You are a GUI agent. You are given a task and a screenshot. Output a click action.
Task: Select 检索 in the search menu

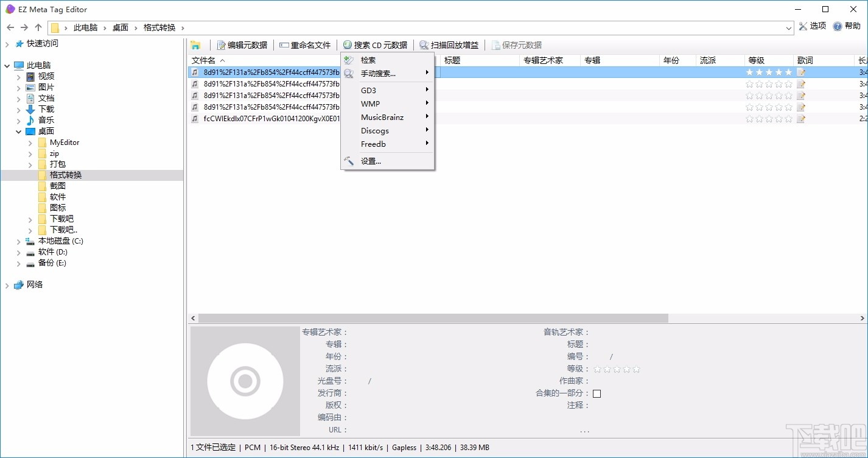[369, 60]
